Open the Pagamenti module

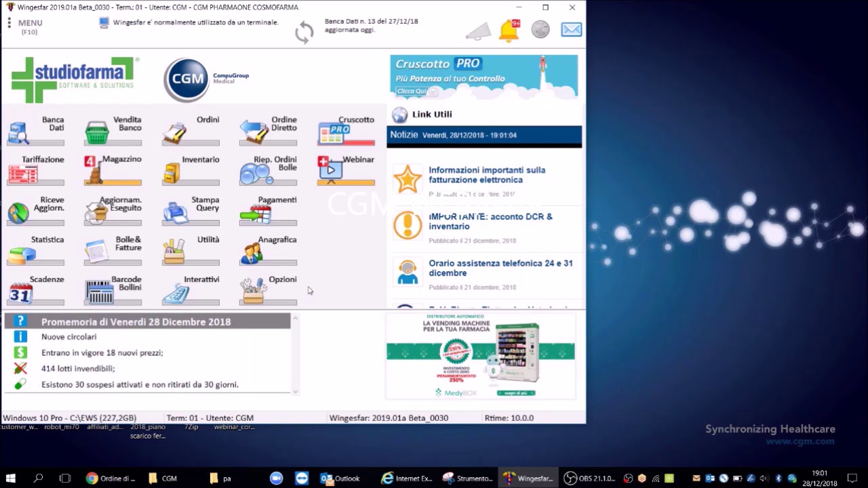(x=268, y=210)
